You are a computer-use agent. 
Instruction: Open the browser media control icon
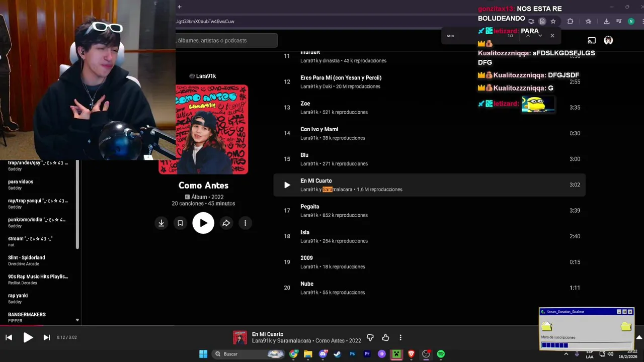pyautogui.click(x=619, y=22)
